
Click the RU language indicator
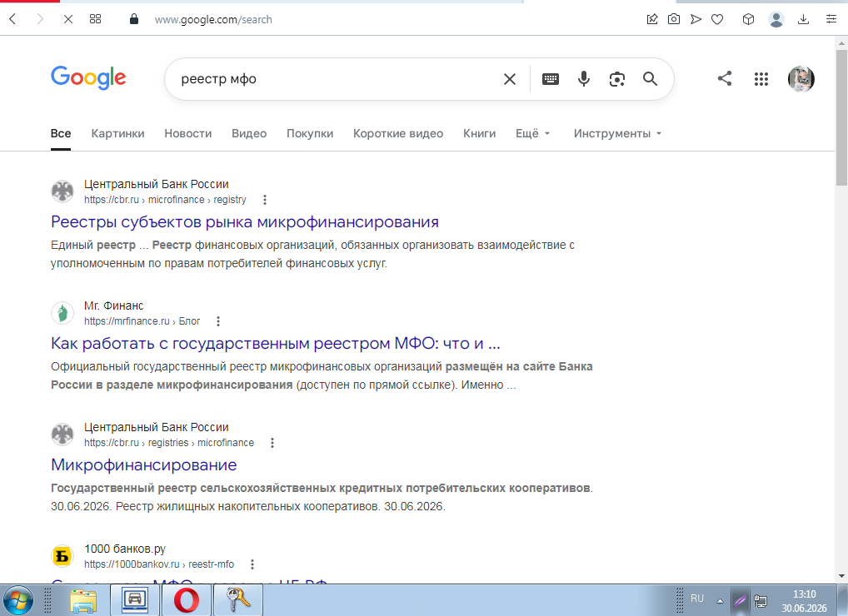pos(697,599)
